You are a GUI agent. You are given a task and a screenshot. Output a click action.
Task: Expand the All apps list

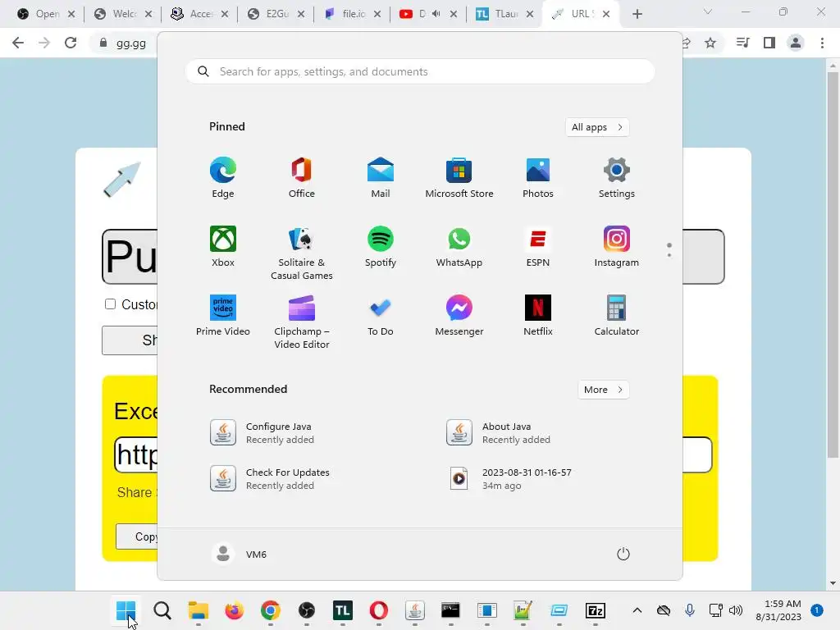pyautogui.click(x=597, y=127)
